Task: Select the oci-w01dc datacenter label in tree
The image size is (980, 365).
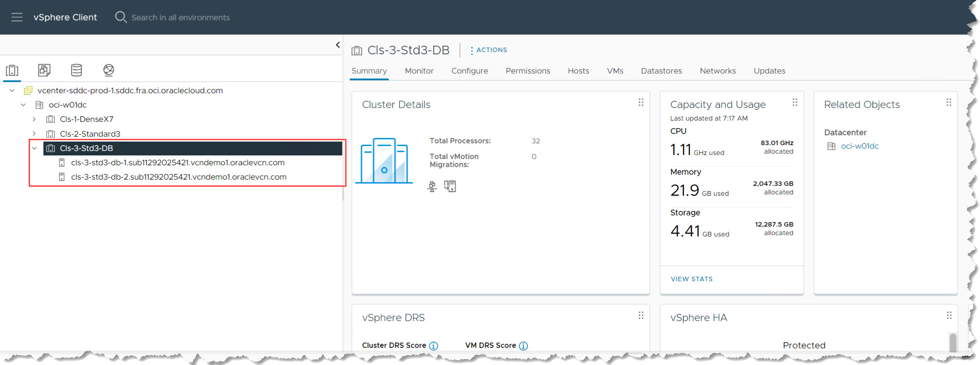Action: click(x=68, y=105)
